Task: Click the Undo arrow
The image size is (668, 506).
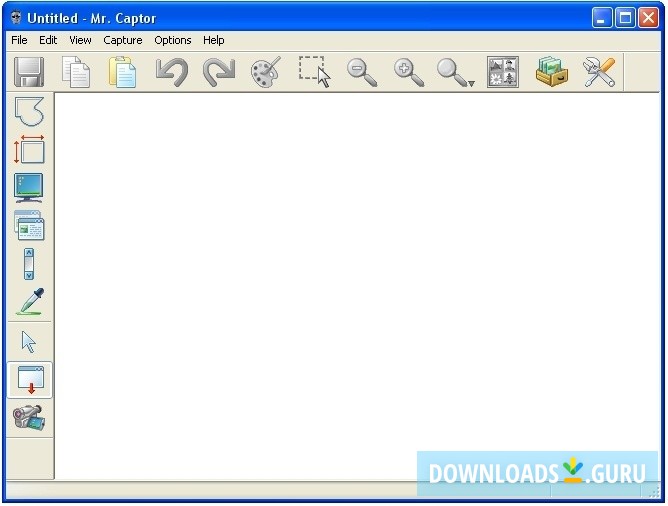Action: coord(172,72)
